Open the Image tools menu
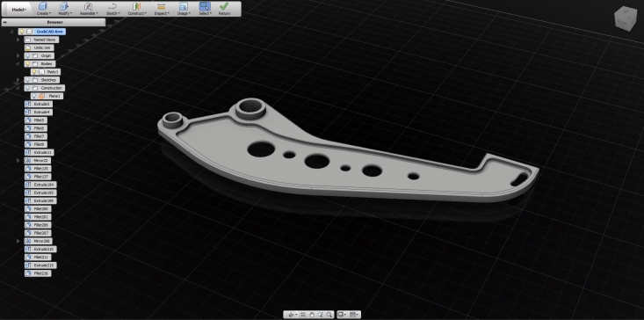 pyautogui.click(x=183, y=8)
